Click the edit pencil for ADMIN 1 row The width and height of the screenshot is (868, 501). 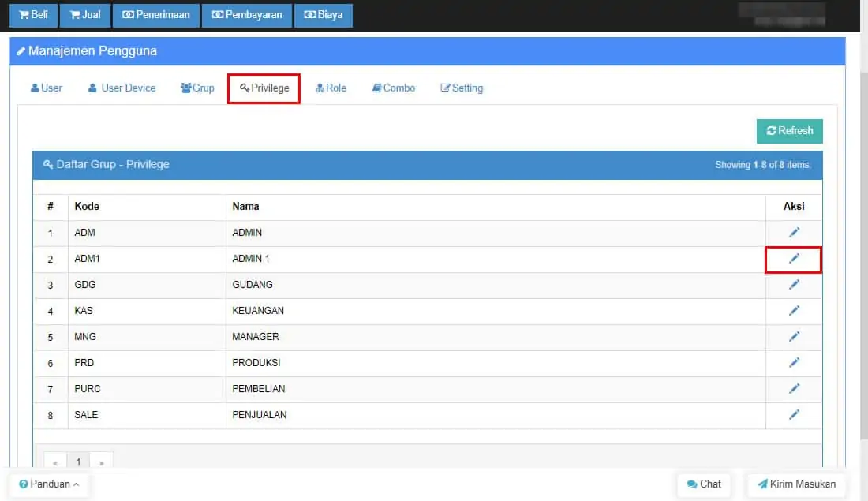[794, 259]
